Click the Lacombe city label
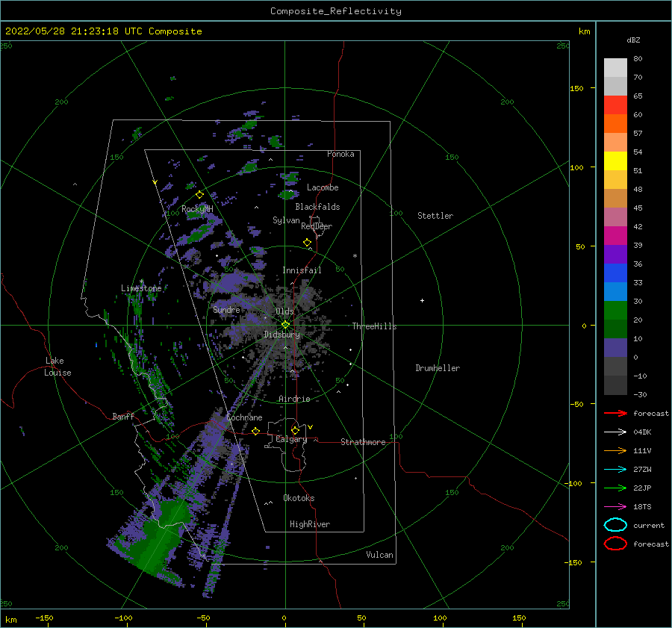672x628 pixels. click(323, 187)
